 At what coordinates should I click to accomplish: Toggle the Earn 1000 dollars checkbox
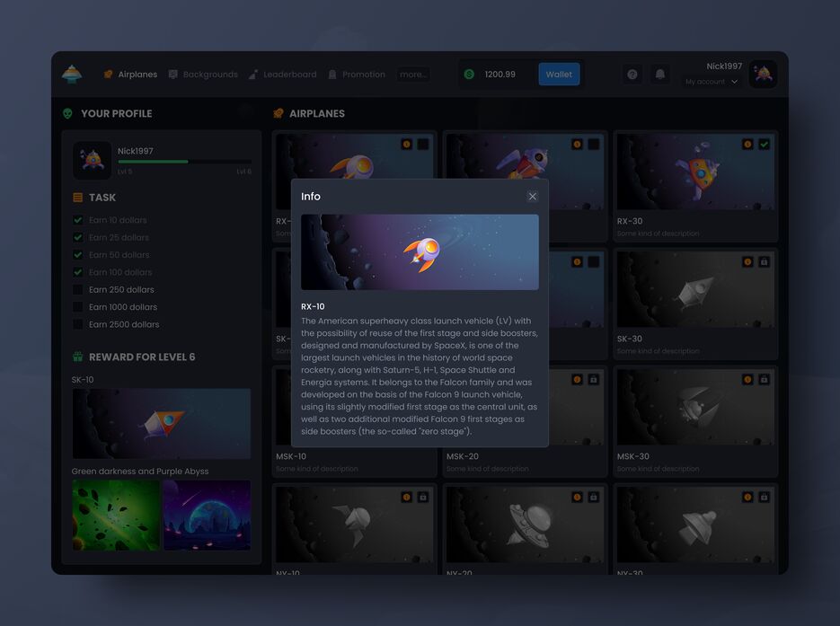point(78,307)
